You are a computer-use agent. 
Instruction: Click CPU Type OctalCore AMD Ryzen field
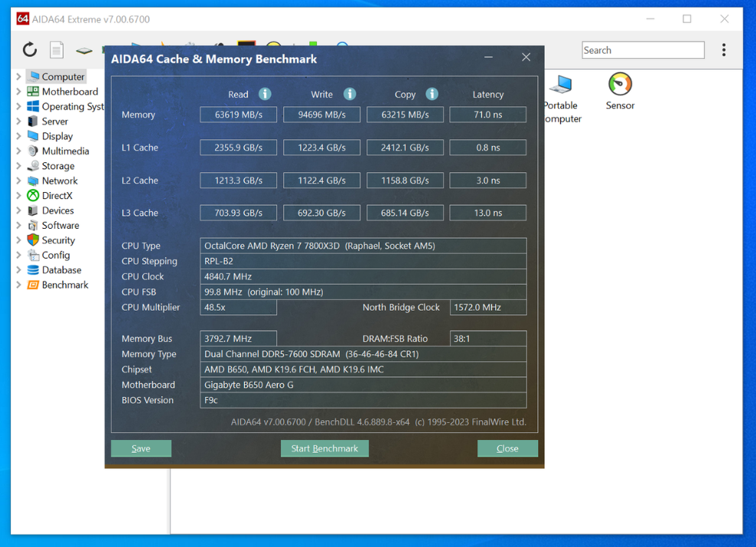pos(363,246)
